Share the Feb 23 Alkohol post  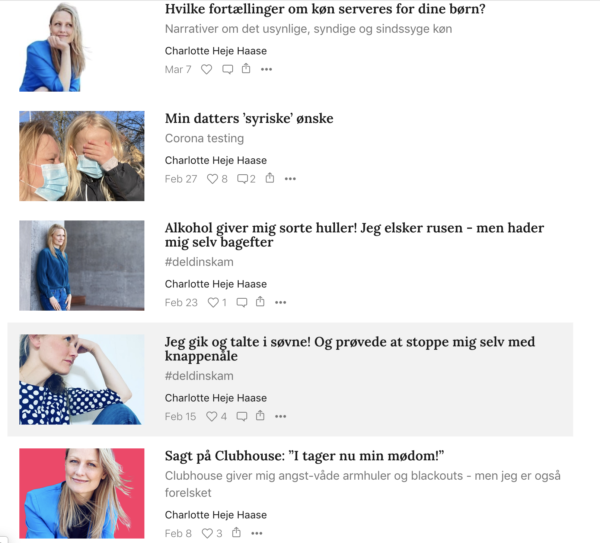click(260, 302)
